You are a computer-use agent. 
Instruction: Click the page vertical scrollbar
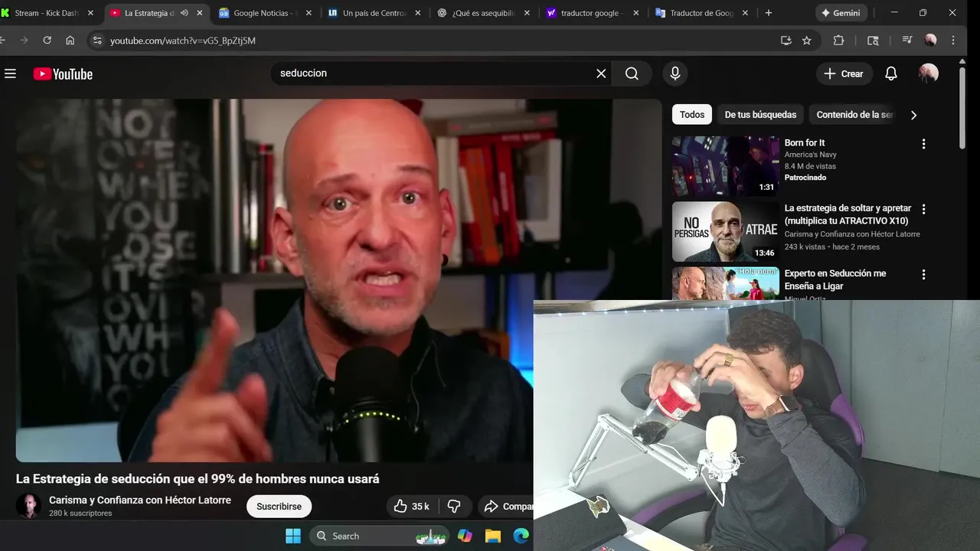pyautogui.click(x=962, y=107)
